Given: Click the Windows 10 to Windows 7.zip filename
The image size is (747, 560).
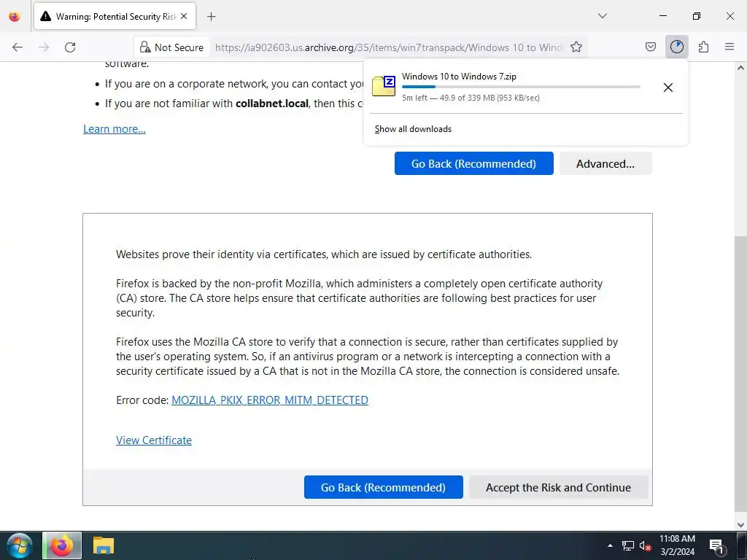Looking at the screenshot, I should coord(459,76).
